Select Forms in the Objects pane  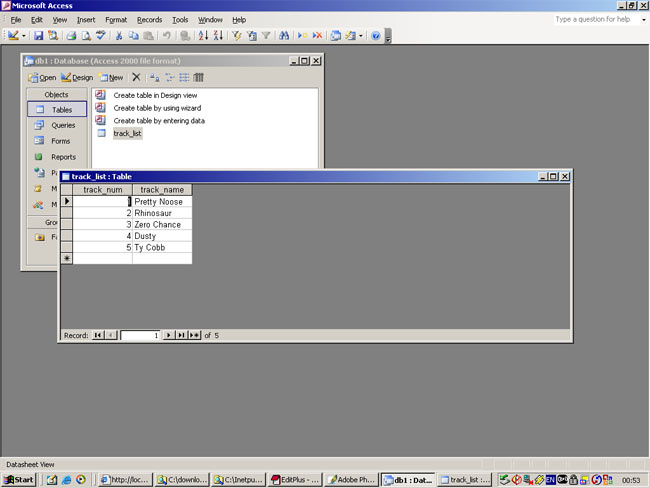60,141
